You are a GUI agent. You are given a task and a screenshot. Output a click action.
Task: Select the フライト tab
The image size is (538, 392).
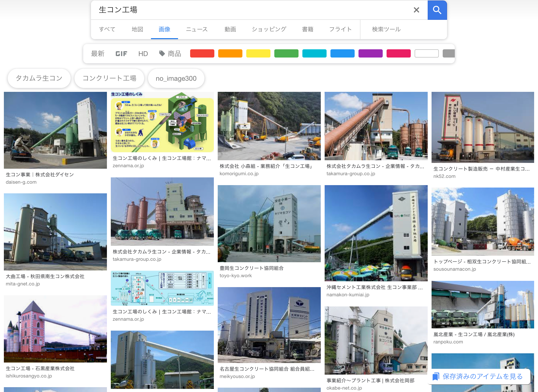click(x=340, y=29)
